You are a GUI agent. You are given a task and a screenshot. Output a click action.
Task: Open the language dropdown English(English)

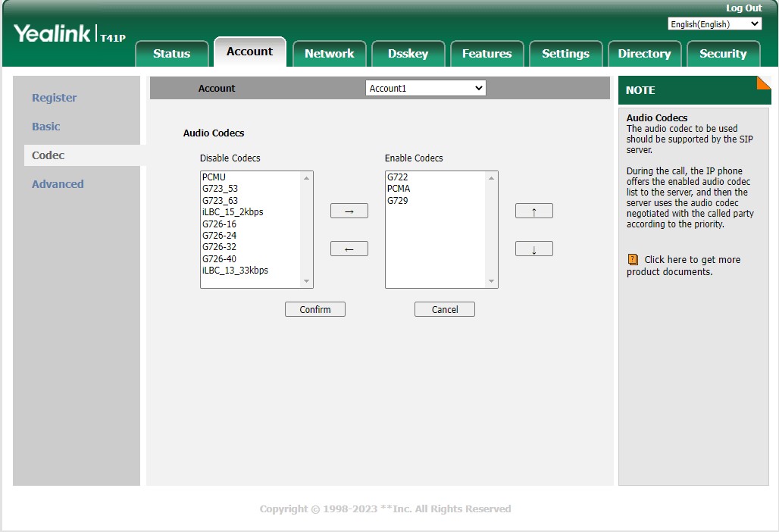[x=714, y=24]
